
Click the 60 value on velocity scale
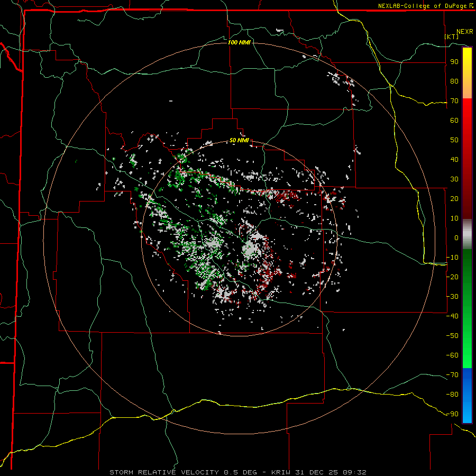coord(454,120)
